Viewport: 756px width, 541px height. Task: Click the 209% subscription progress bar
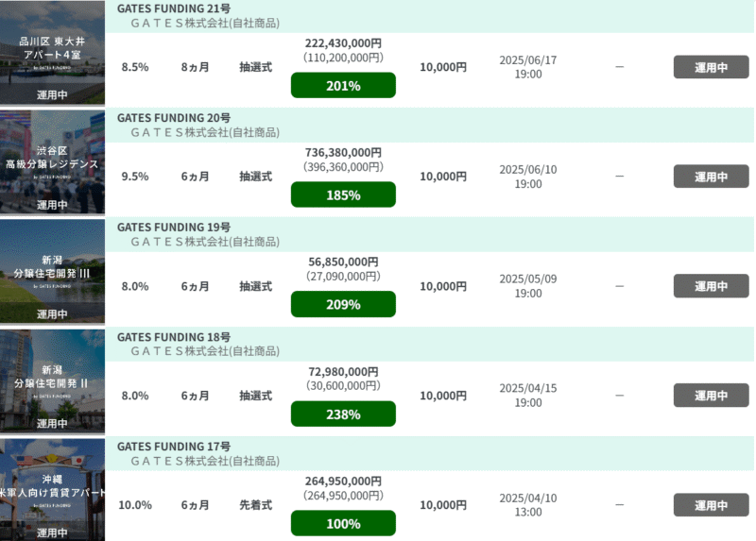pyautogui.click(x=343, y=304)
